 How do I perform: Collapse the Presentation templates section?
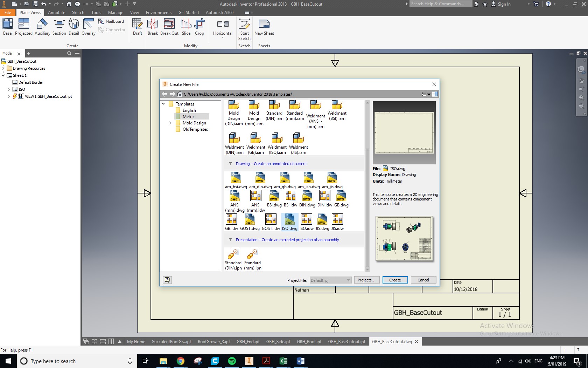point(230,240)
